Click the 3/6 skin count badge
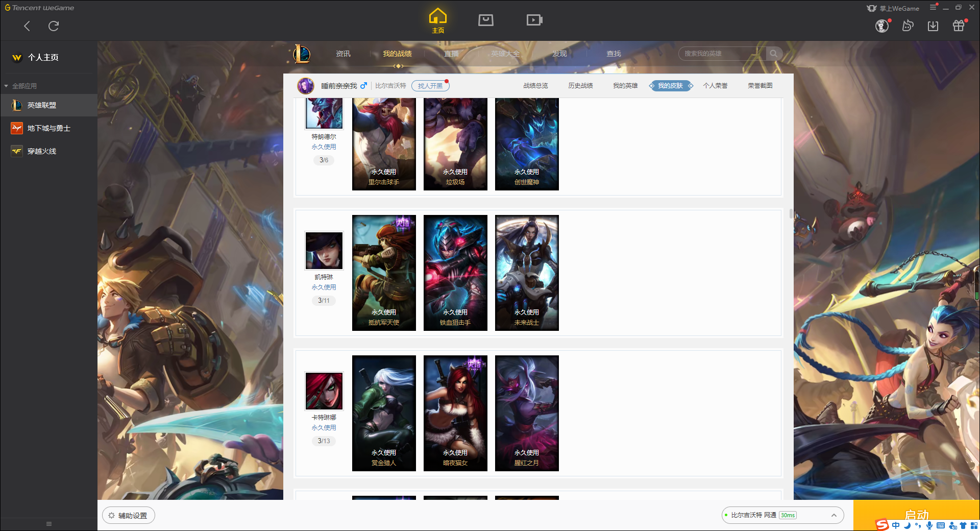 tap(324, 160)
